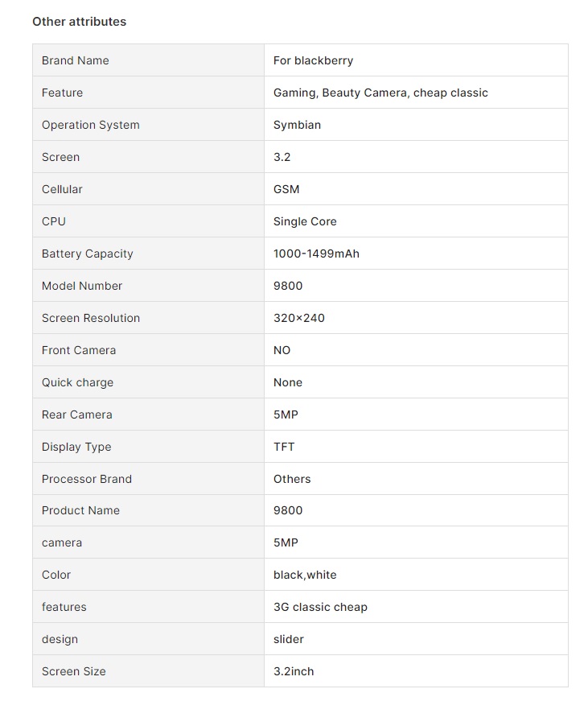Click the 1000-1499mAh battery capacity value

click(x=316, y=254)
